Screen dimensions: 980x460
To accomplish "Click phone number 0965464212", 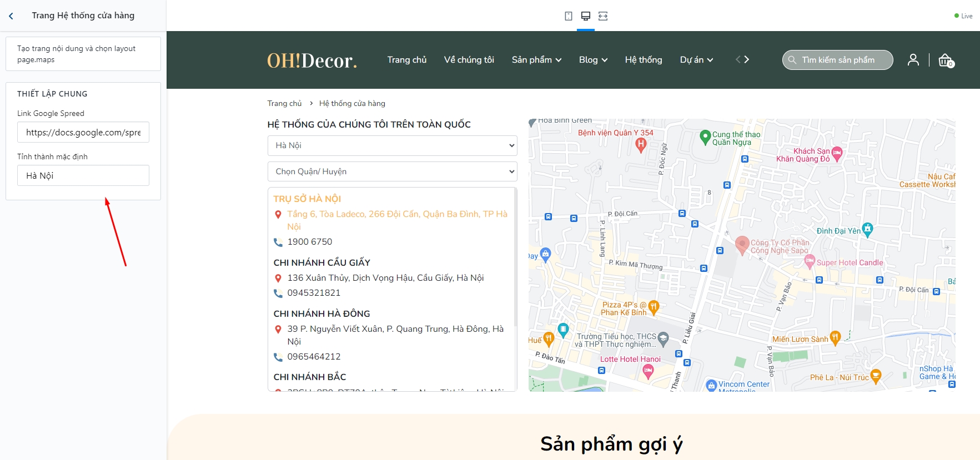I will [314, 357].
